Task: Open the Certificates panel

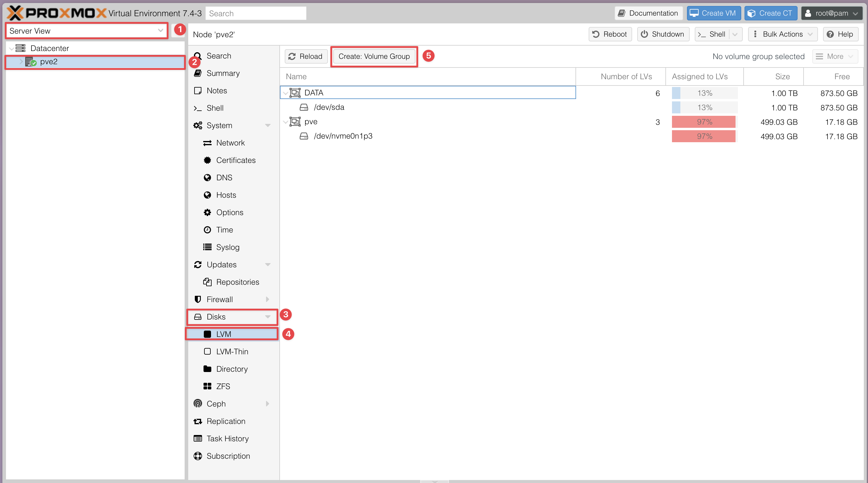Action: point(236,160)
